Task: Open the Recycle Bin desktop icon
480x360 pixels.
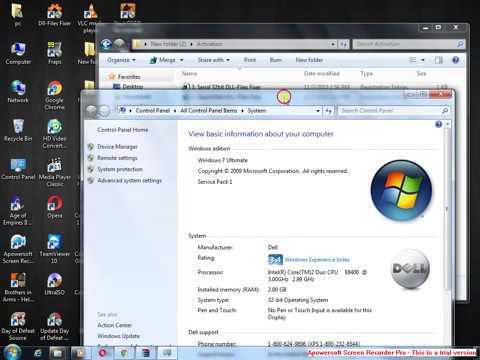Action: (x=18, y=130)
